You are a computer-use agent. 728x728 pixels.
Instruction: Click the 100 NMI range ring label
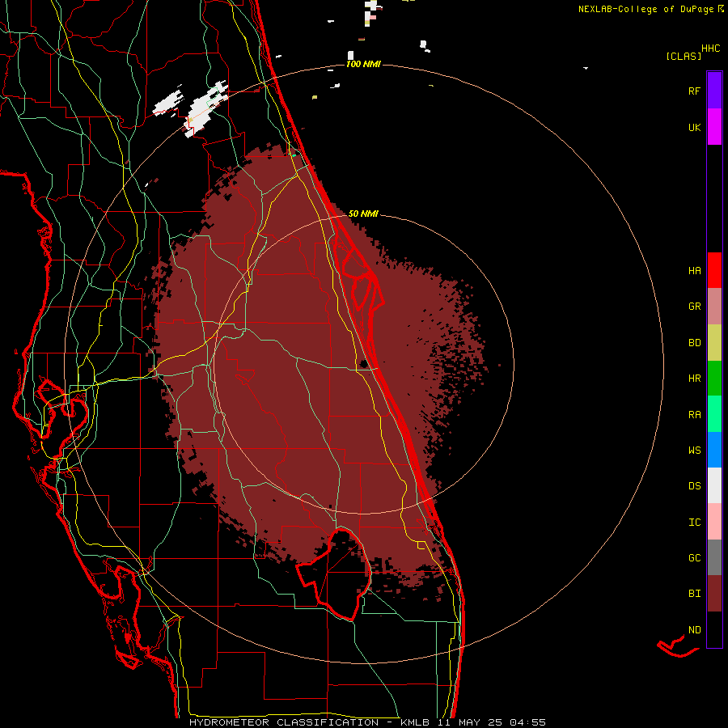coord(363,64)
